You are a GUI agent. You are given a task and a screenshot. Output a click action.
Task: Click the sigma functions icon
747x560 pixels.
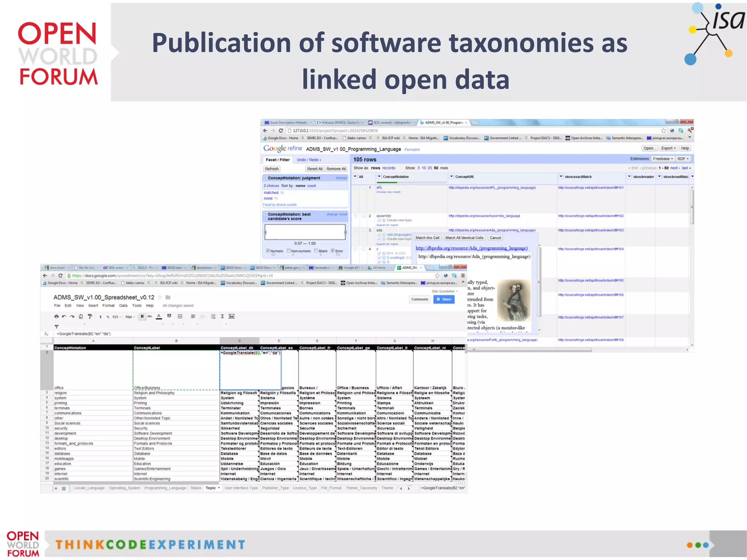pyautogui.click(x=222, y=316)
